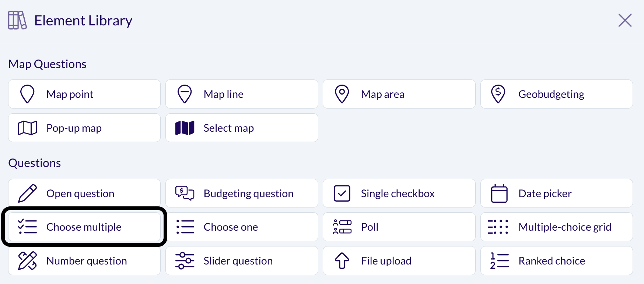The width and height of the screenshot is (644, 284).
Task: Add a Number question element
Action: (x=84, y=261)
